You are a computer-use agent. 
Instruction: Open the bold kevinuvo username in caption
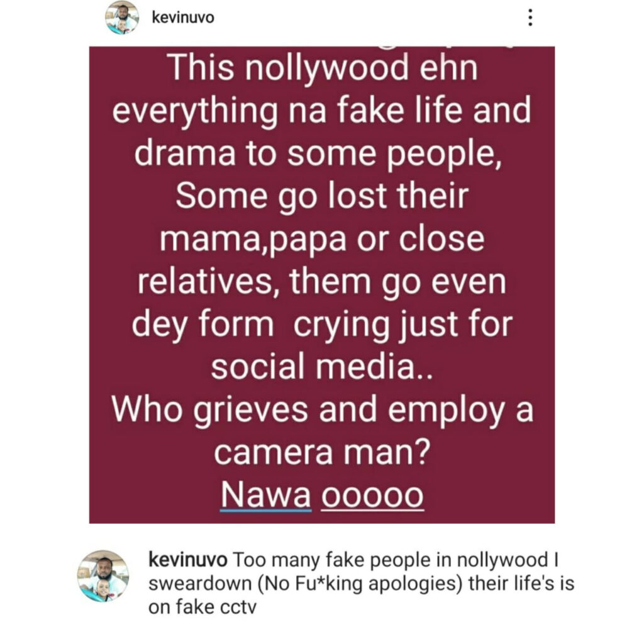[x=187, y=560]
